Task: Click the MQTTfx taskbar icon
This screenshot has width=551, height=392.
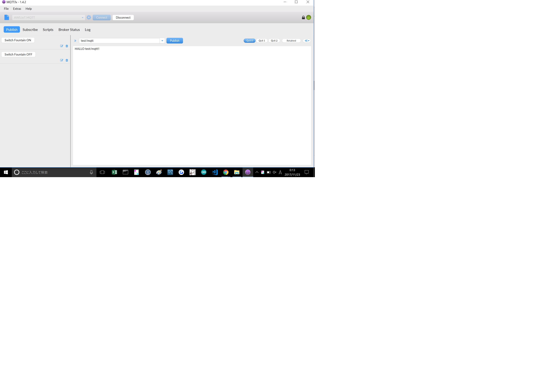Action: [248, 172]
